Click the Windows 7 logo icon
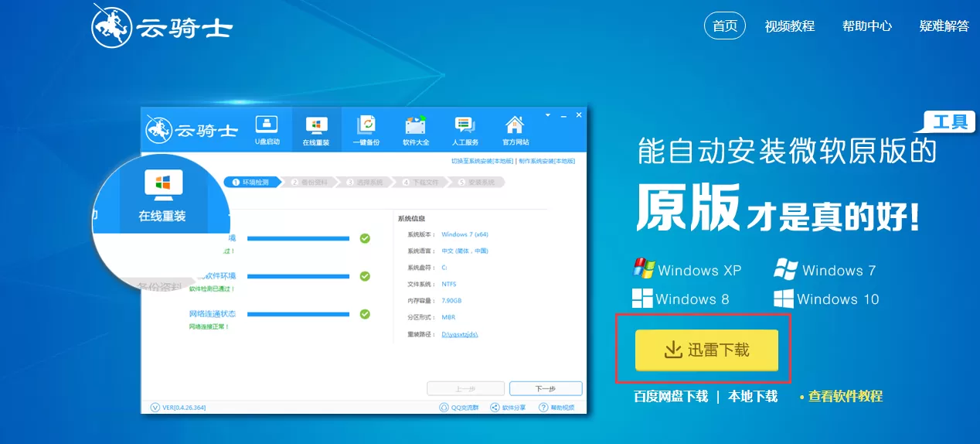 785,269
